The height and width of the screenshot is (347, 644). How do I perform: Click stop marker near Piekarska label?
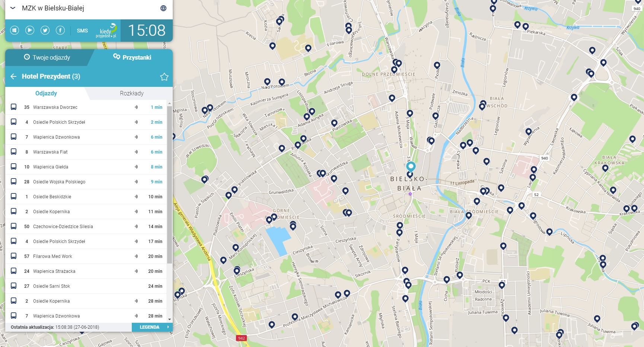(x=526, y=26)
